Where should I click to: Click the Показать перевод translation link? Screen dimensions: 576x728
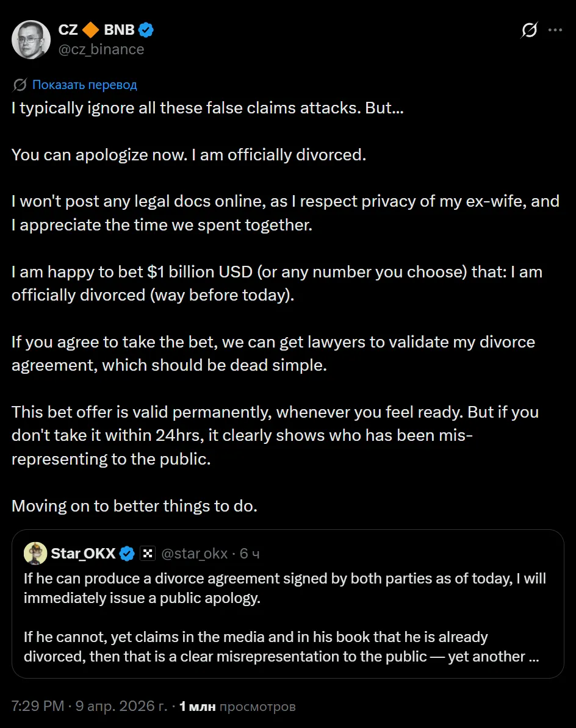(x=84, y=85)
